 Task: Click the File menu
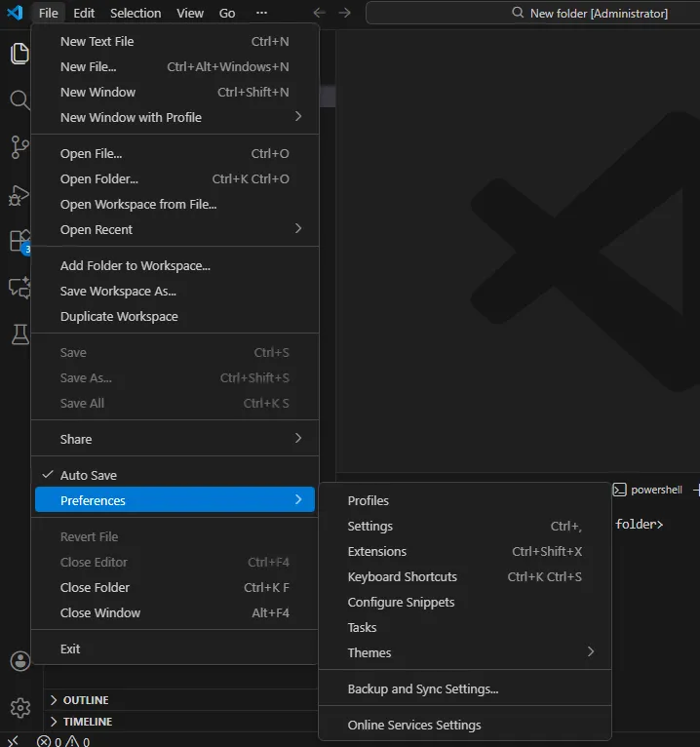point(48,13)
